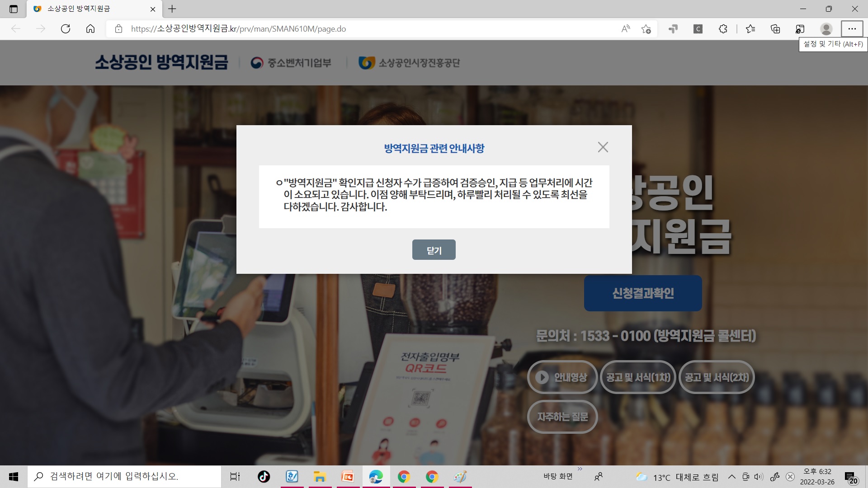Open PowerPoint from the taskbar
Viewport: 868px width, 488px height.
(x=348, y=477)
